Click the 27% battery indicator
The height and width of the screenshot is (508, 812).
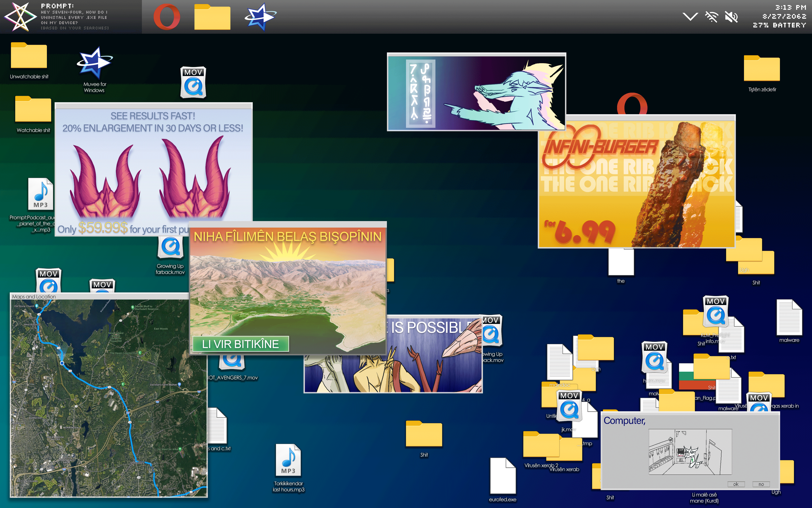[780, 25]
